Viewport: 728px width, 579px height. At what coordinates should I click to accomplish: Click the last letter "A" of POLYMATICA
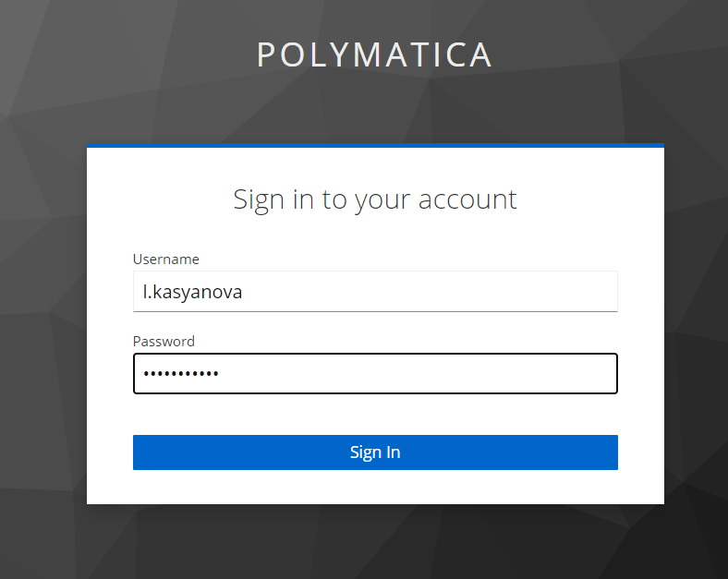coord(480,55)
